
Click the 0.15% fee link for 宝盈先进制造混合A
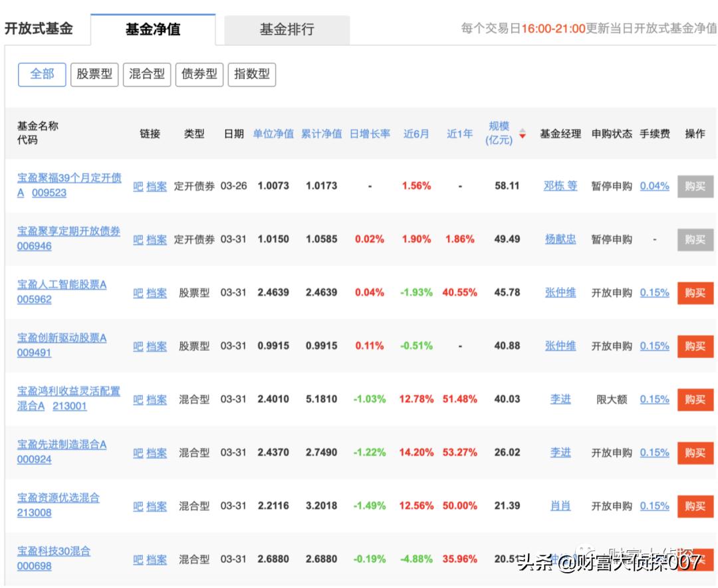coord(654,453)
